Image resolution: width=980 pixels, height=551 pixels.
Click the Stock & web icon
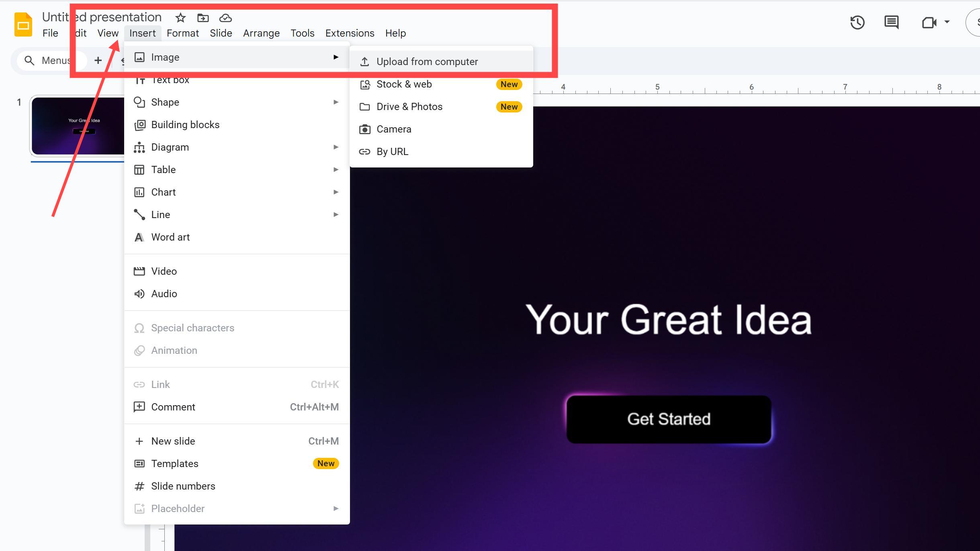click(364, 84)
